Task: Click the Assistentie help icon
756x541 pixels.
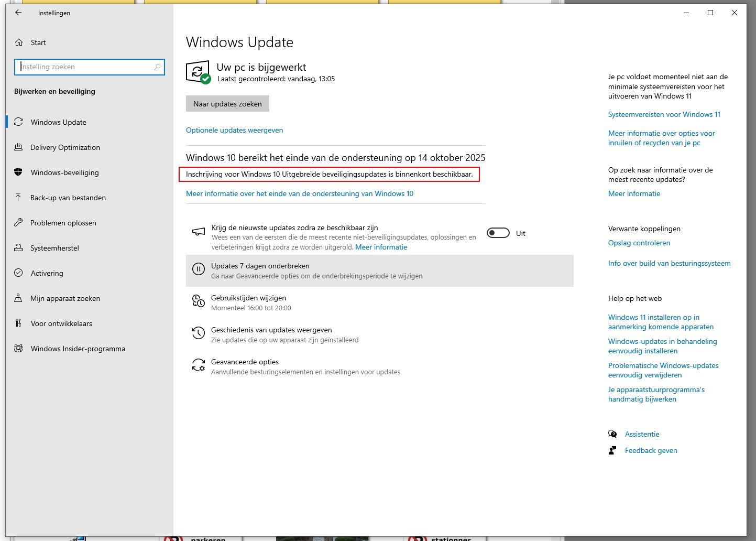Action: tap(612, 434)
